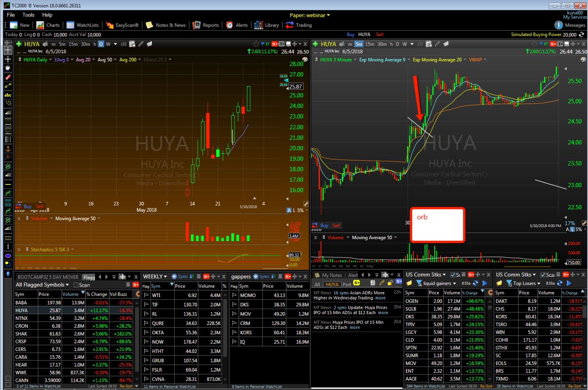Run the Top Losers scan play arrow
Viewport: 588px width, 390px height.
pyautogui.click(x=569, y=283)
